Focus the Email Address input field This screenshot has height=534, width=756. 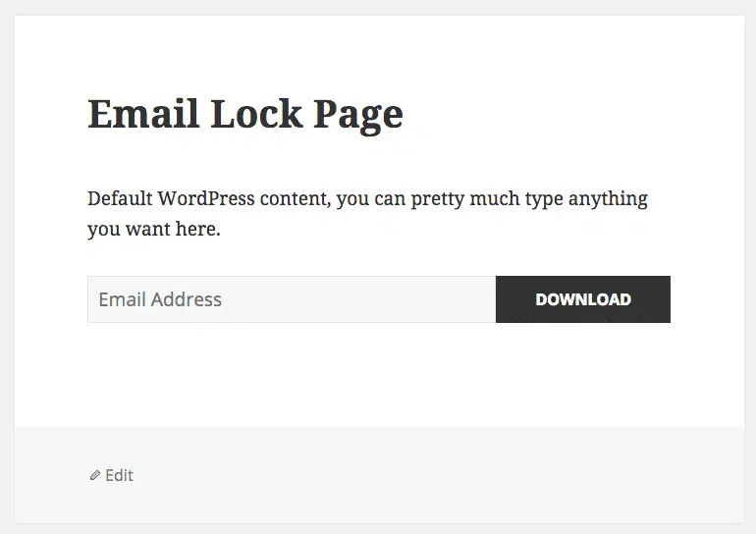point(292,299)
